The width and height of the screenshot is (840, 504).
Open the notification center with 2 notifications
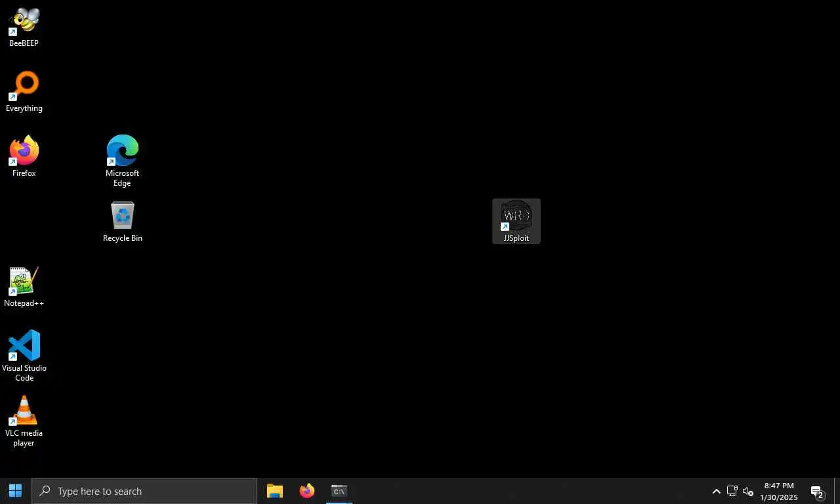818,491
